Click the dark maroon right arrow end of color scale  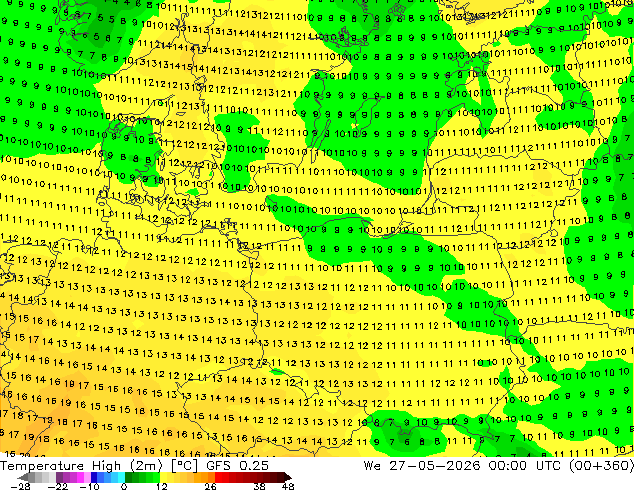click(287, 477)
